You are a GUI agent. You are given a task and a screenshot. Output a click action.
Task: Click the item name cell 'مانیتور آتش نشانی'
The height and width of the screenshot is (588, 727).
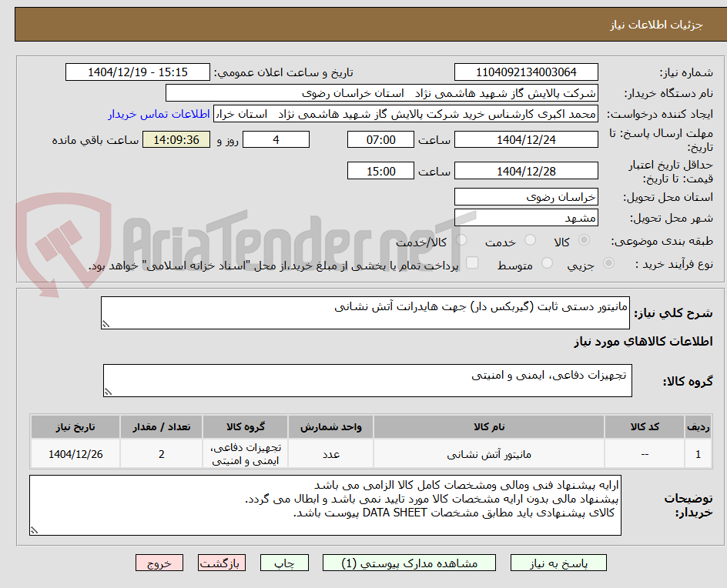[x=489, y=454]
